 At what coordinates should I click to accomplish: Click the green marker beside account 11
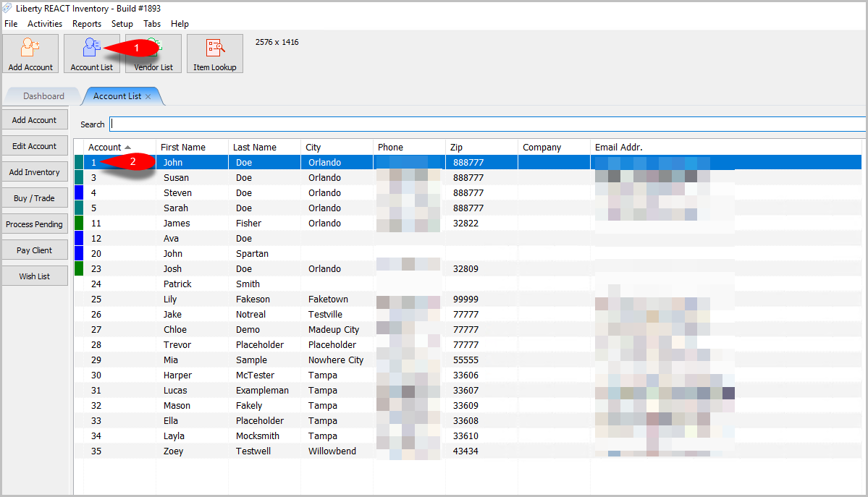(x=79, y=223)
